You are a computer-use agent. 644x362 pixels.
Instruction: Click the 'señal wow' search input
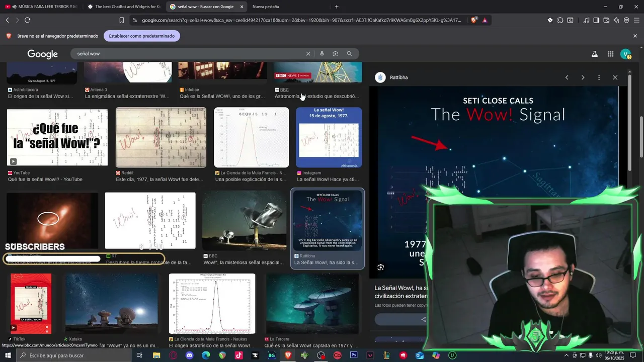point(189,54)
